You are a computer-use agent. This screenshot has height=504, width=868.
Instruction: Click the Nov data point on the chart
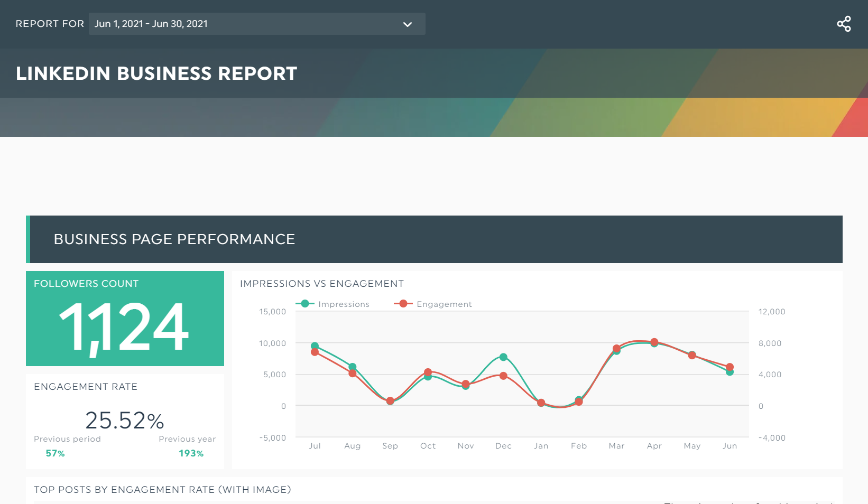465,385
